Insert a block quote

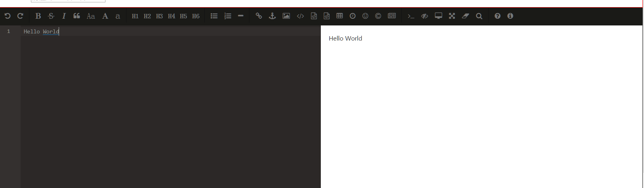pyautogui.click(x=77, y=16)
